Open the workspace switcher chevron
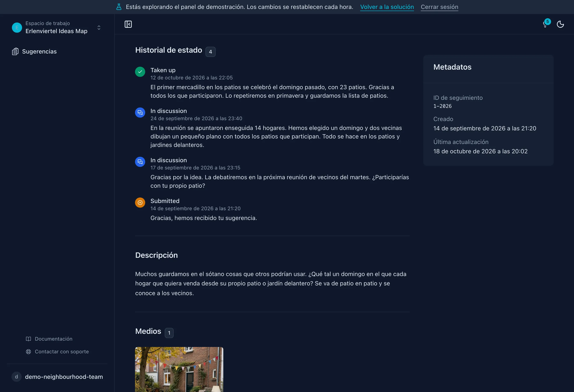Image resolution: width=574 pixels, height=392 pixels. (x=99, y=27)
